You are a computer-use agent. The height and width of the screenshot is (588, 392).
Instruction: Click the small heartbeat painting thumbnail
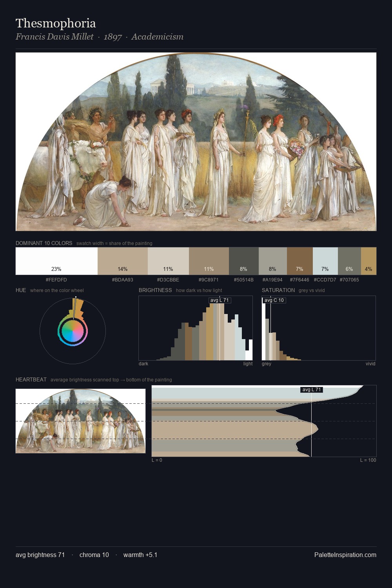80,421
